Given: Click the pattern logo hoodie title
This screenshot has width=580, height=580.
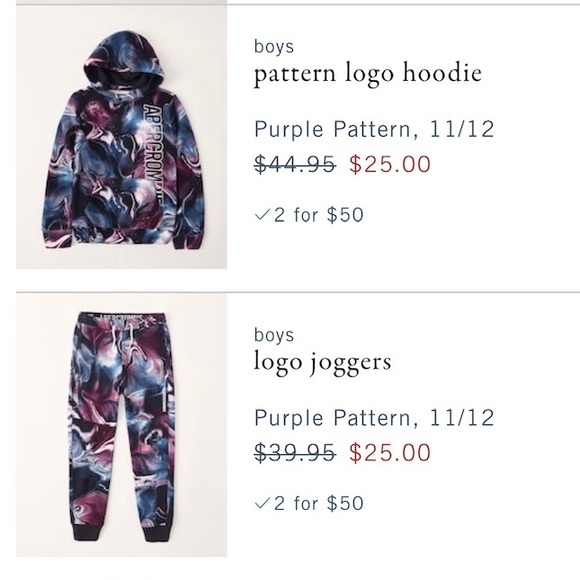Looking at the screenshot, I should (368, 74).
